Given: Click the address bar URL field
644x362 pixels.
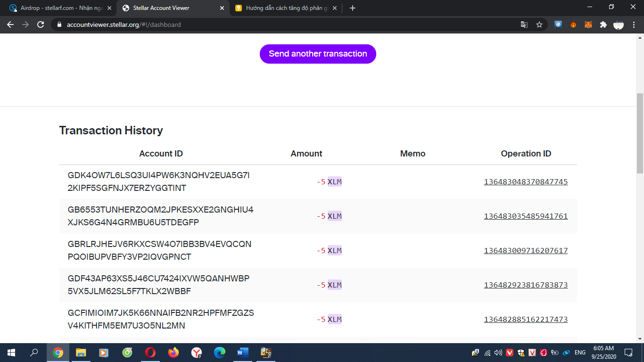Looking at the screenshot, I should pos(283,25).
